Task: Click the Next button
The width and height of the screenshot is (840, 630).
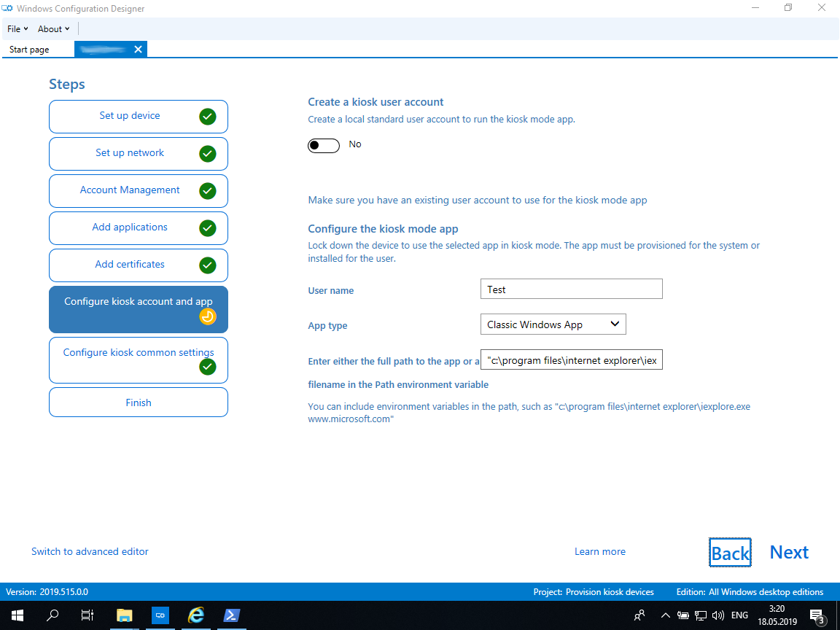Action: (789, 552)
